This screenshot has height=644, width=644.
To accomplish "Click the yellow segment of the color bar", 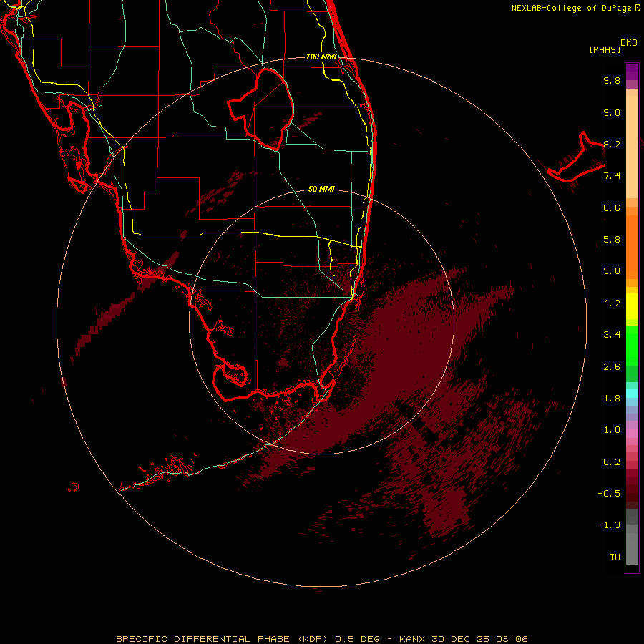I will tap(632, 306).
